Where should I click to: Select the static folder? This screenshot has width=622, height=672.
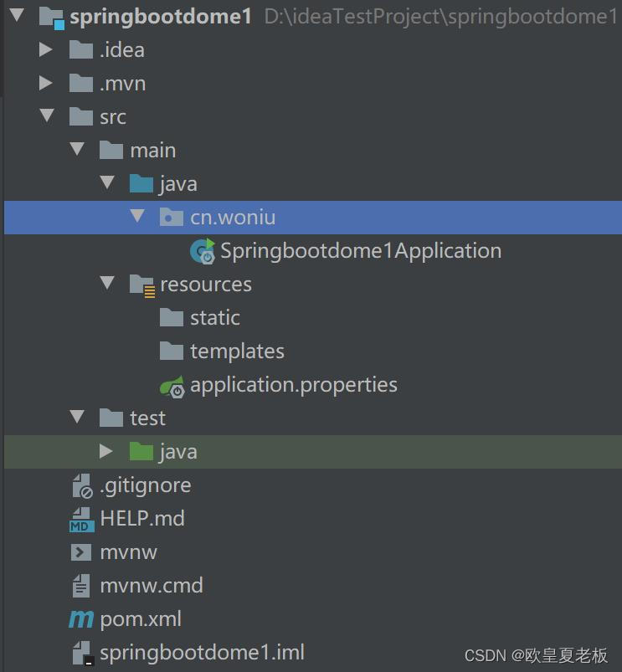click(x=200, y=318)
